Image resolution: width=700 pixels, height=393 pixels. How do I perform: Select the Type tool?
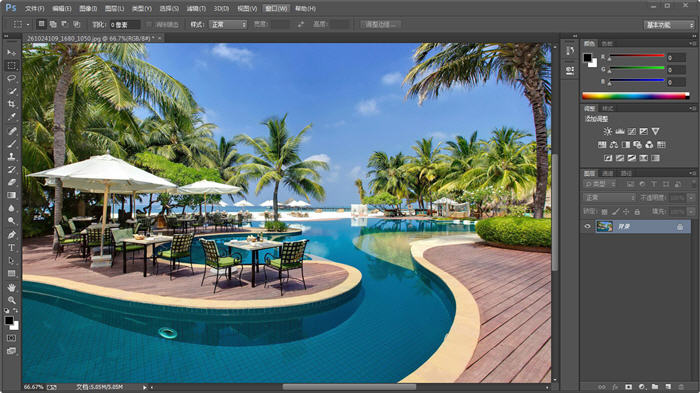click(12, 247)
